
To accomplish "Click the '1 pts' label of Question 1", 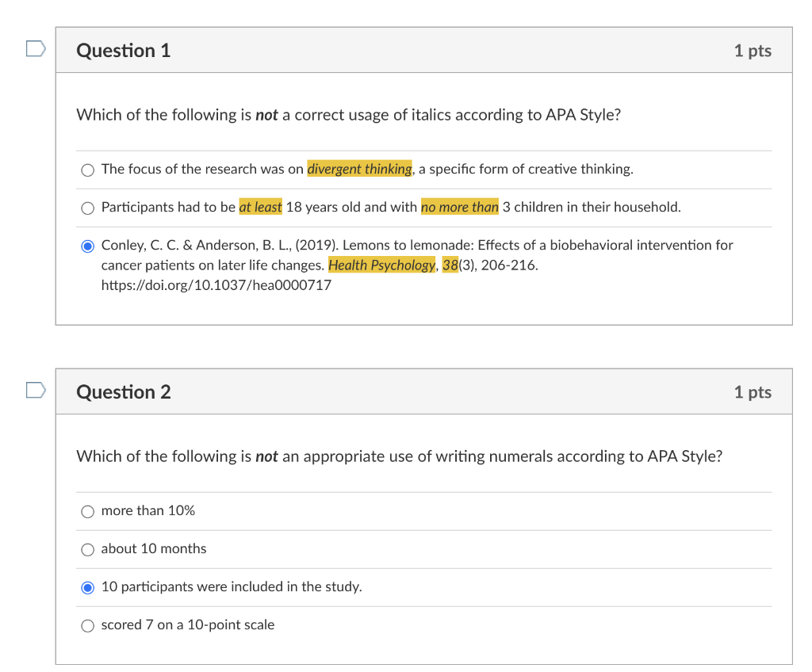I will [752, 51].
